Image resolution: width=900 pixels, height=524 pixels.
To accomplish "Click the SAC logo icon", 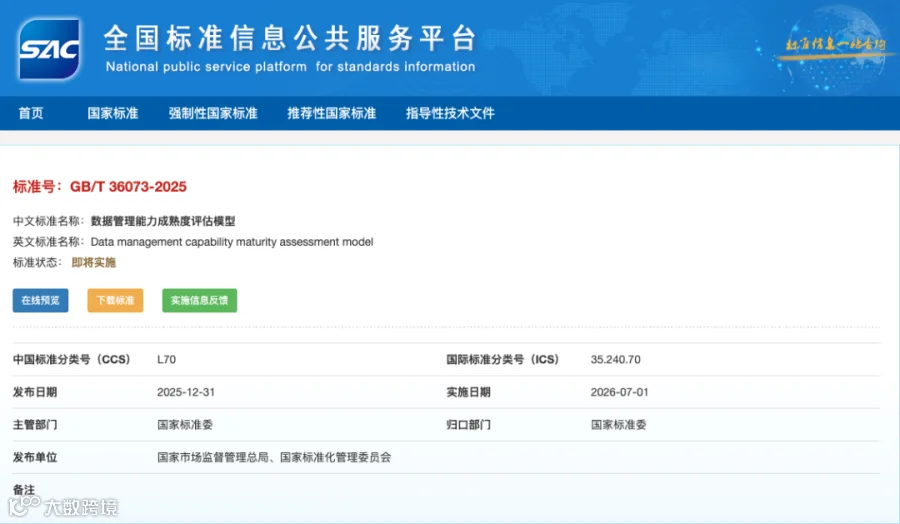I will coord(49,49).
